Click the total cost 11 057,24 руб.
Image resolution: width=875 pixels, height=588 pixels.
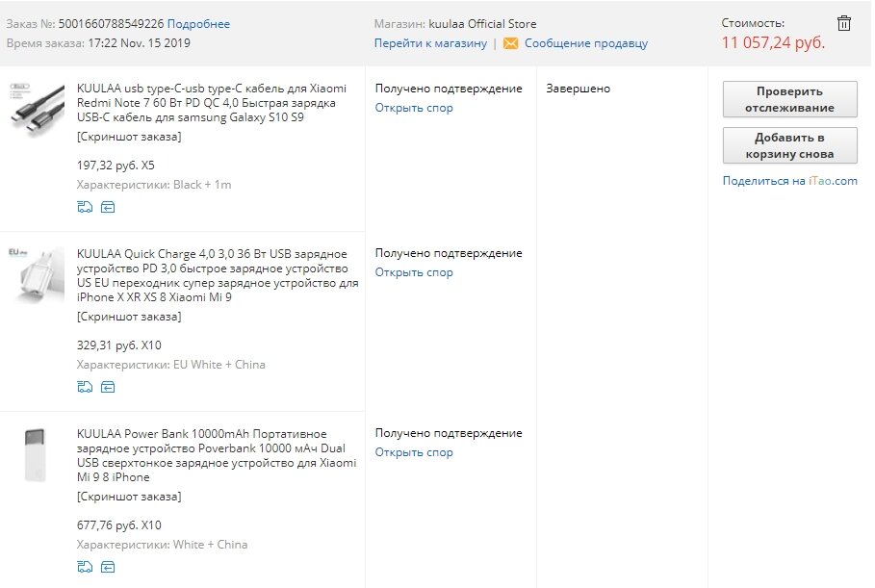click(773, 42)
